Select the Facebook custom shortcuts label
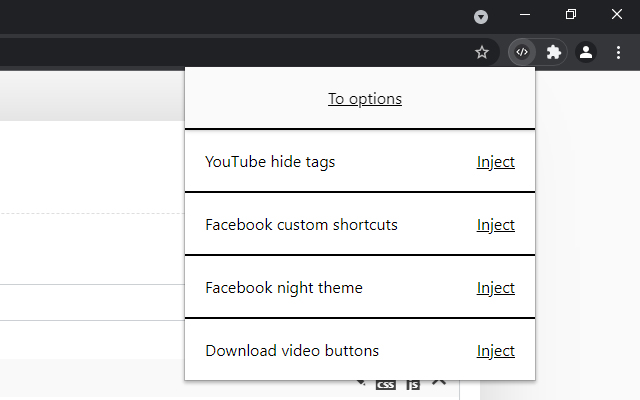 click(x=301, y=225)
